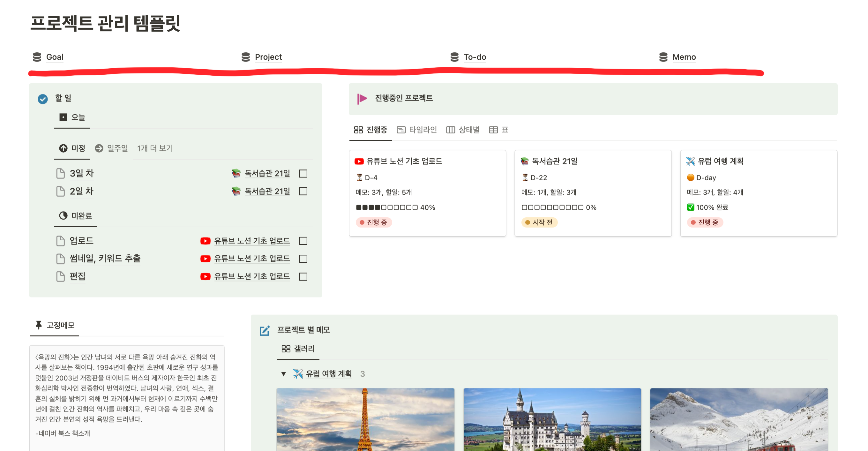Click the 40% progress bar on YouTube card

coord(395,207)
